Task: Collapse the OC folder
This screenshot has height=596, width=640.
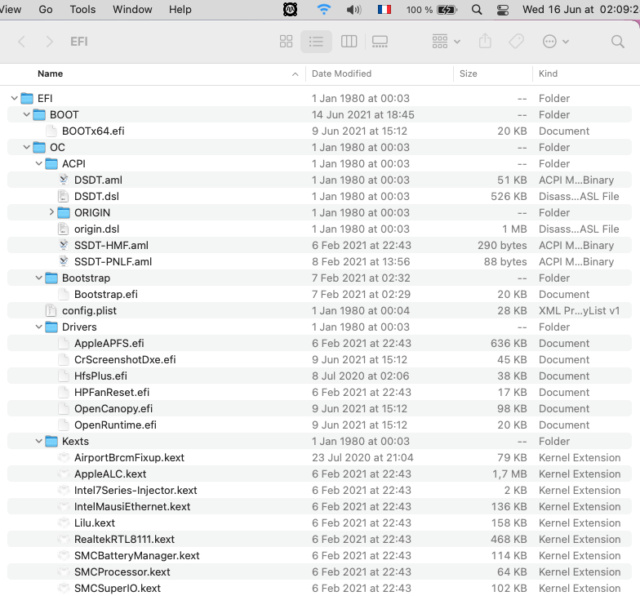Action: coord(27,147)
